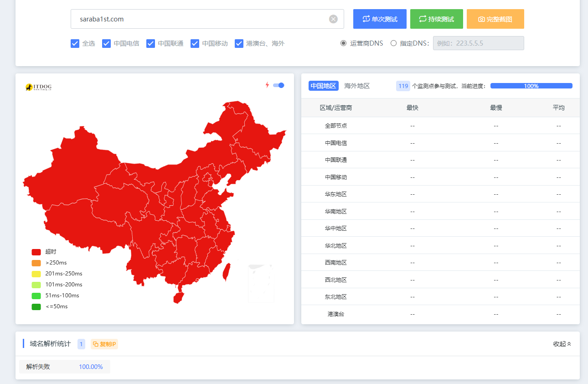This screenshot has width=588, height=384.
Task: Click Hainan island on the map
Action: coord(178,297)
